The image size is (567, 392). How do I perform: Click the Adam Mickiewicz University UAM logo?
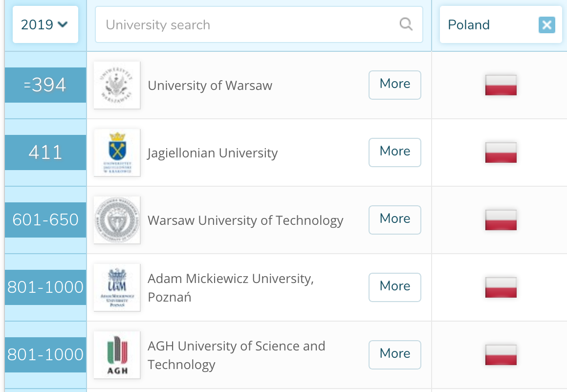117,287
